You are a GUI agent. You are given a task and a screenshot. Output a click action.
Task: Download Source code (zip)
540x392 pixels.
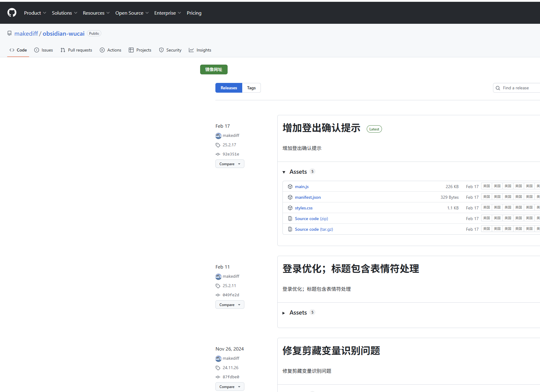click(311, 219)
